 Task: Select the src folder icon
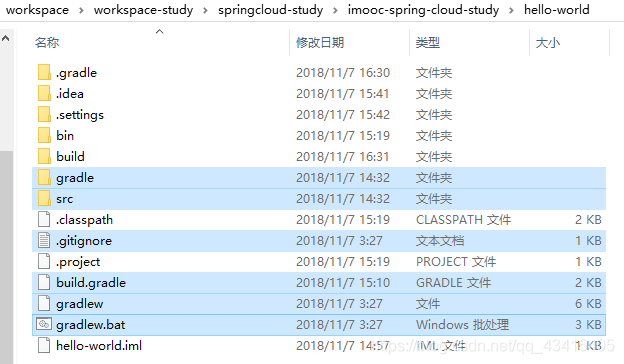tap(44, 199)
